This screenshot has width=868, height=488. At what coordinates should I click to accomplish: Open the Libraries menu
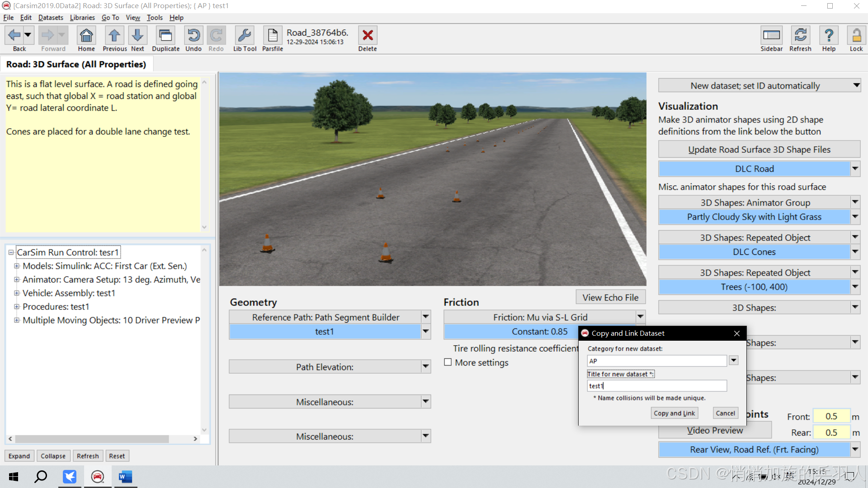click(x=82, y=18)
